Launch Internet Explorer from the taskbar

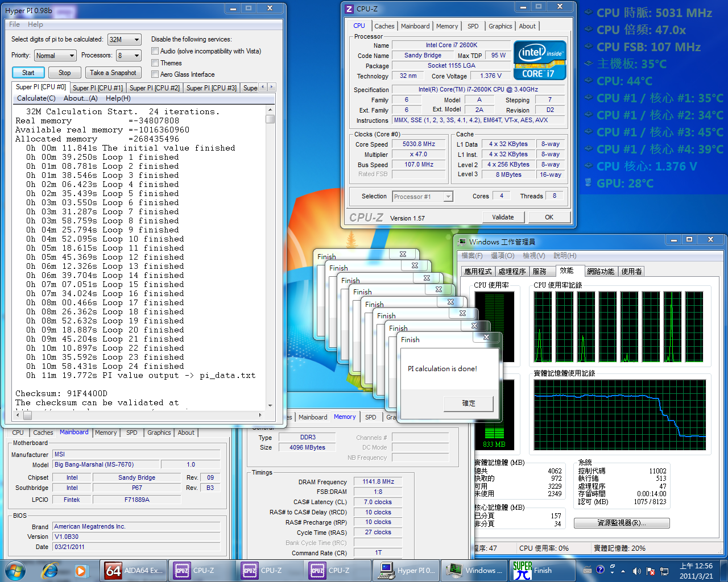pyautogui.click(x=50, y=570)
